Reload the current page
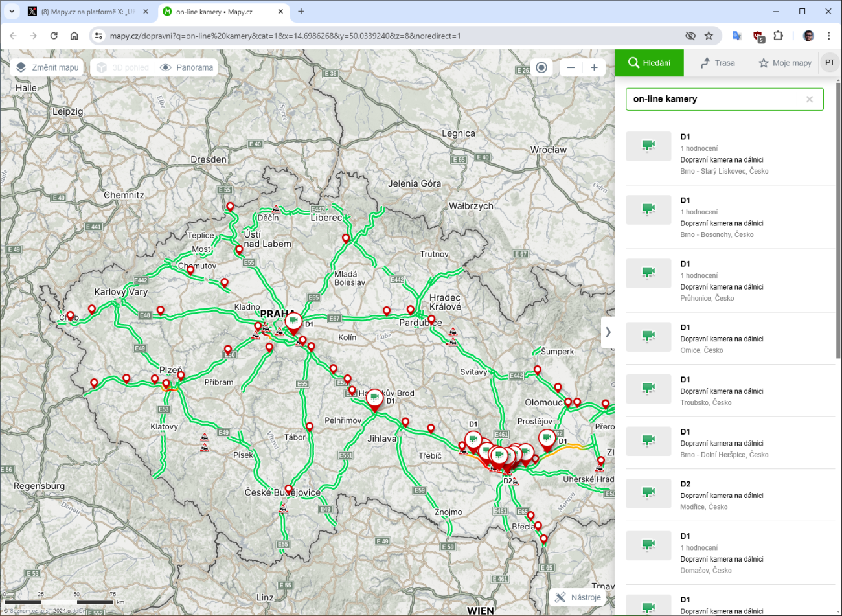The image size is (842, 616). tap(54, 36)
